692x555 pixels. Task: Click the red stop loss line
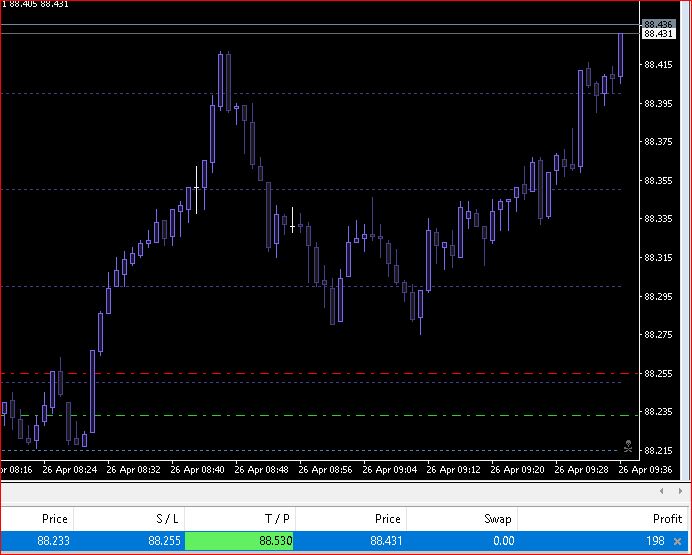pyautogui.click(x=320, y=373)
